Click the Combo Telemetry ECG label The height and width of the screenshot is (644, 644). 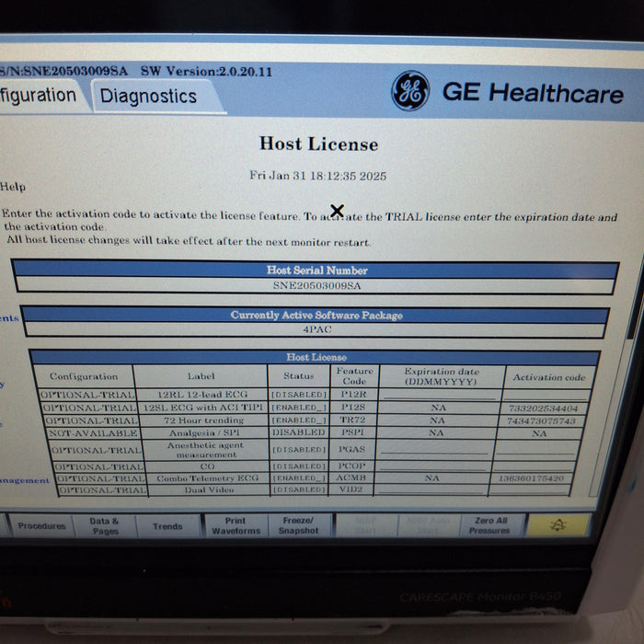207,478
